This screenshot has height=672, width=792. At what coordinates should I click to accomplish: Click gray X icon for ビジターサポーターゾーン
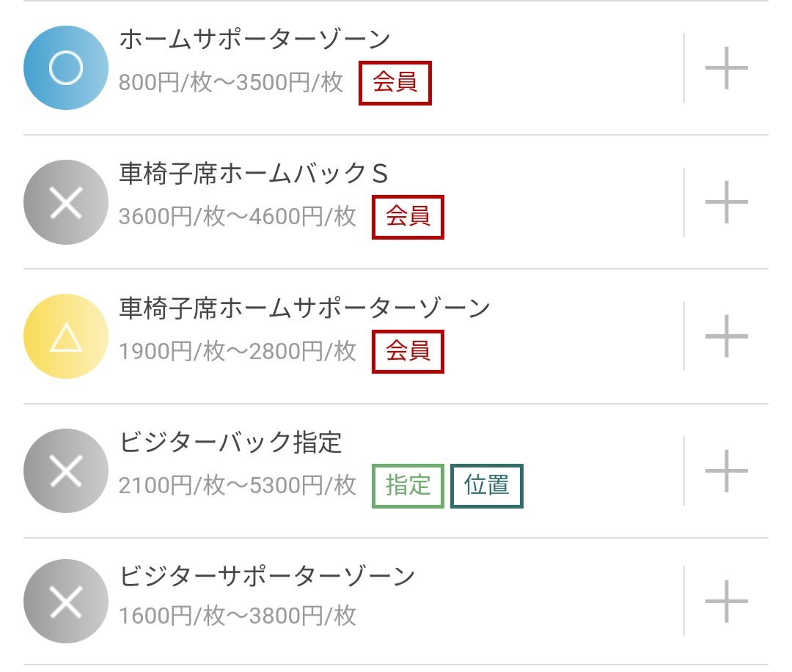(66, 602)
